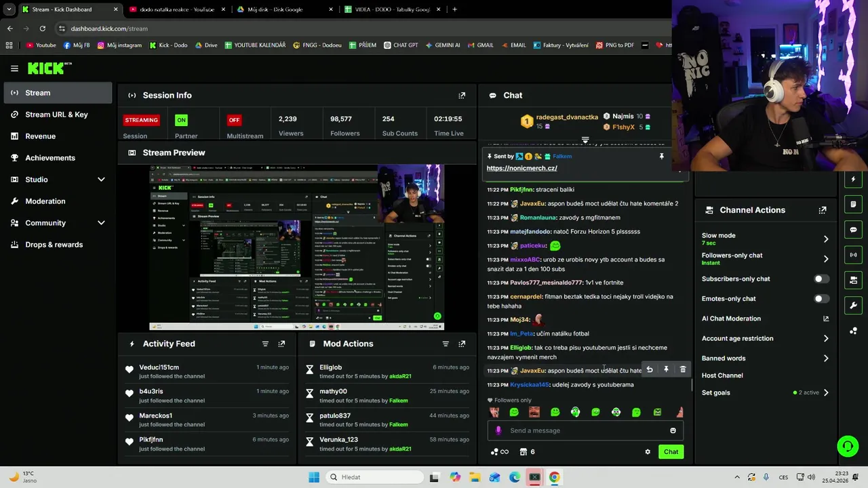Toggle Emotes-only chat switch

point(821,299)
